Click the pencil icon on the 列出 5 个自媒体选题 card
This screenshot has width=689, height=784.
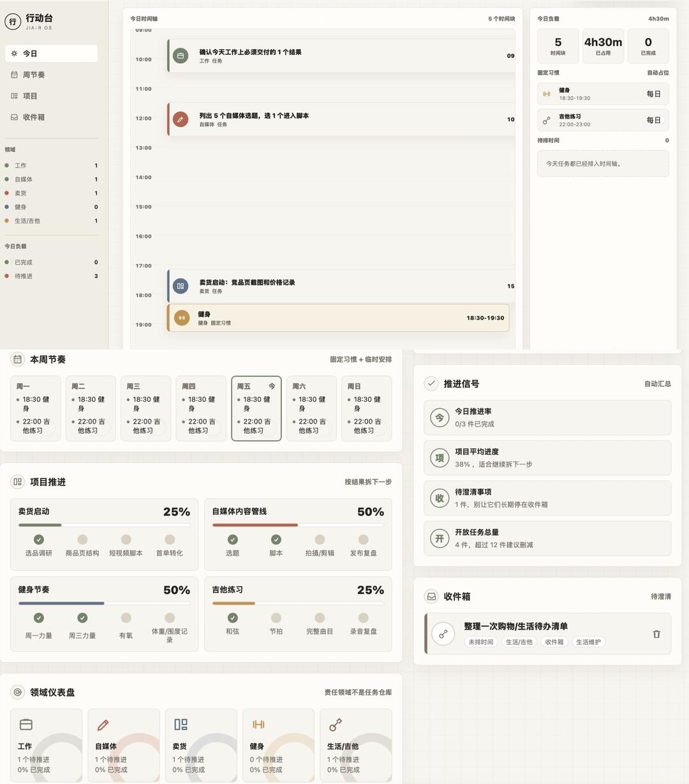click(x=181, y=119)
